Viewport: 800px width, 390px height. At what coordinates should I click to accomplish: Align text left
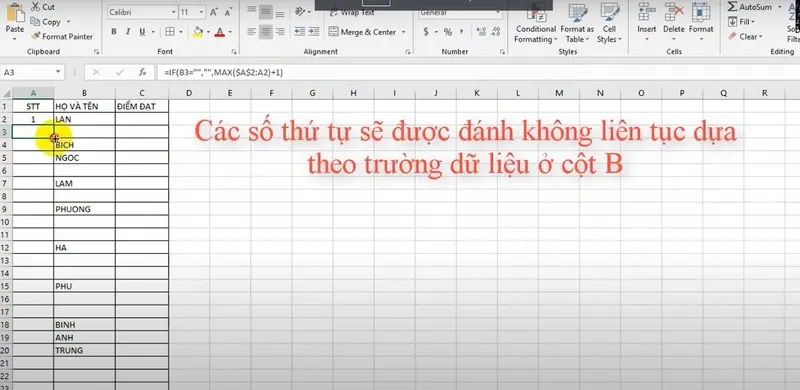pyautogui.click(x=252, y=32)
